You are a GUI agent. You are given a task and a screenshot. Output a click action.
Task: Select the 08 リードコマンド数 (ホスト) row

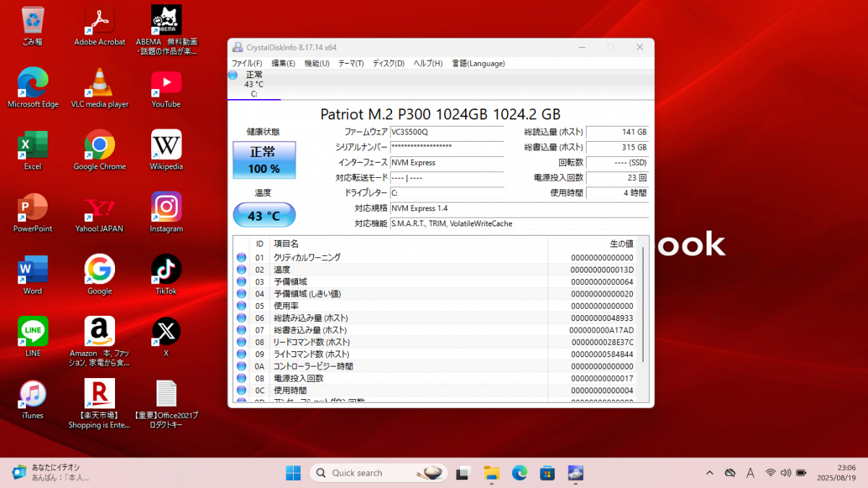436,342
